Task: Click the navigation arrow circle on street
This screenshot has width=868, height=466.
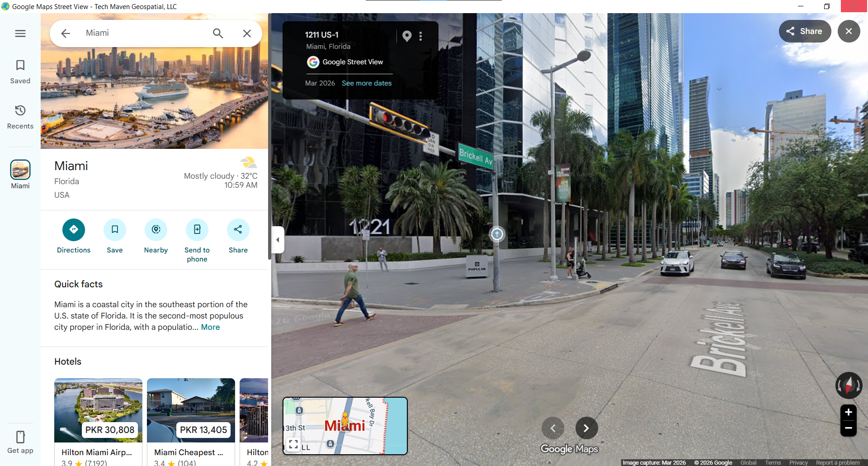Action: click(x=497, y=234)
